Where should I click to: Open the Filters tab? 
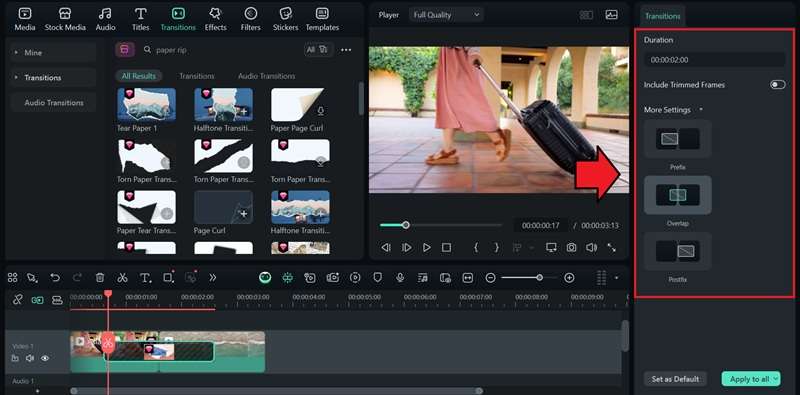point(250,19)
